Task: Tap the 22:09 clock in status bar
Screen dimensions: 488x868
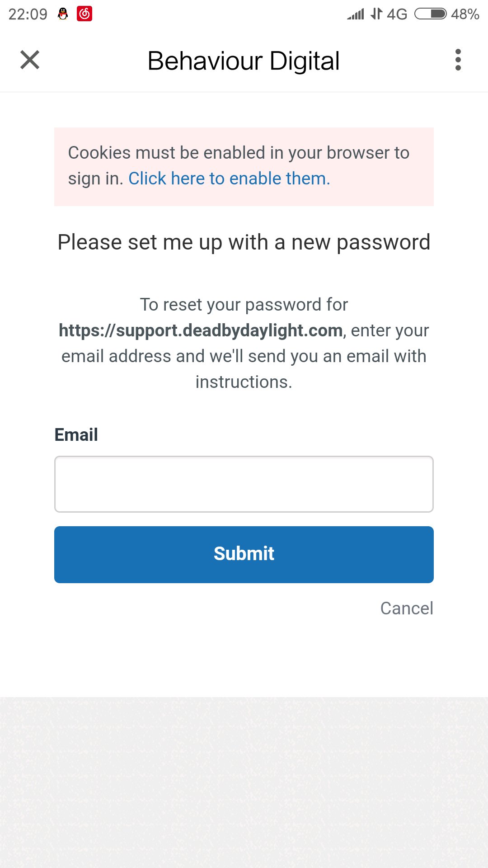Action: coord(28,14)
